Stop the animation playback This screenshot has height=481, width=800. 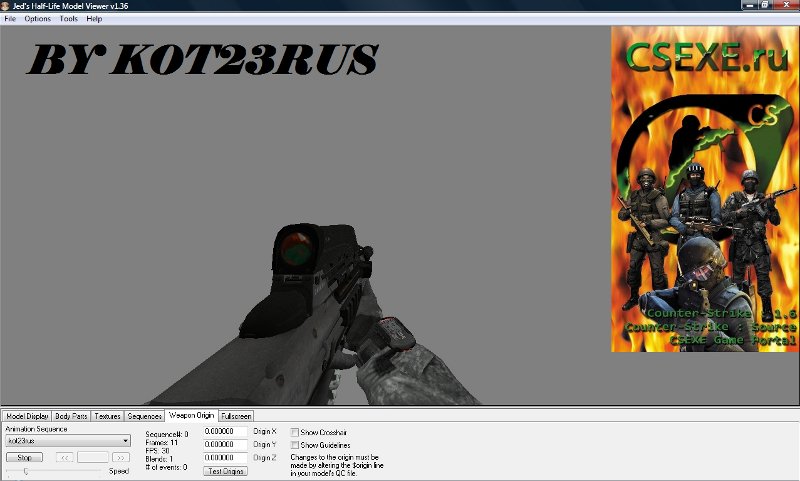(24, 458)
